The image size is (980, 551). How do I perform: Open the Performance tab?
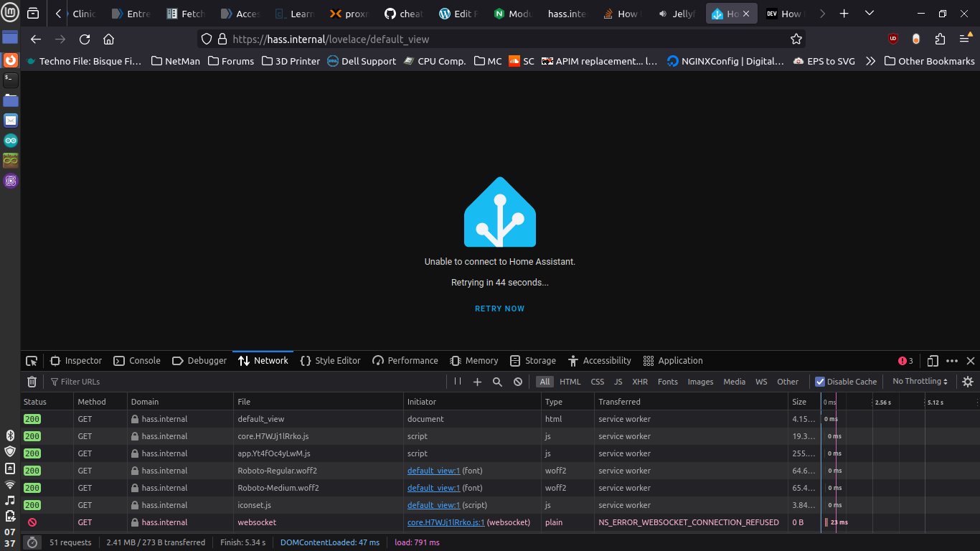pos(405,361)
